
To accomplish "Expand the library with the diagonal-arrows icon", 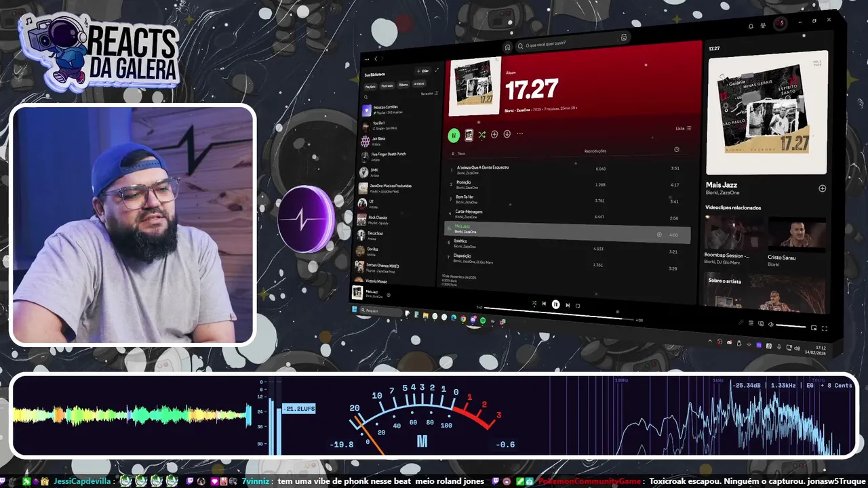I will click(x=437, y=70).
